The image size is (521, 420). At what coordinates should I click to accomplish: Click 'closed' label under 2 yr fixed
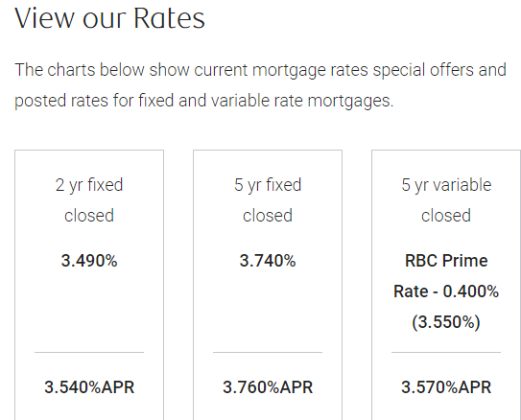point(89,216)
